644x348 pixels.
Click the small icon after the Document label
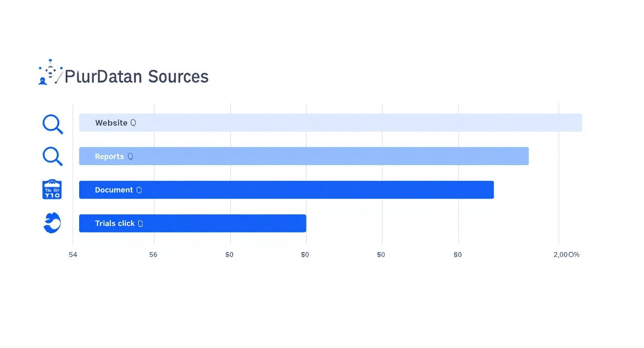coord(139,190)
